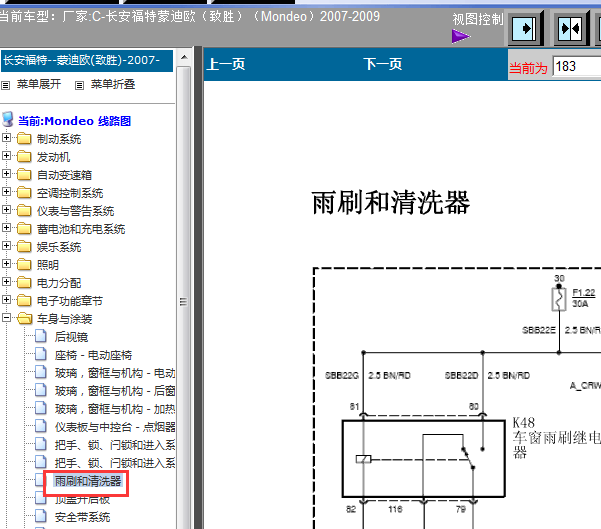
Task: Click the open 车身与涂装 folder icon
Action: [x=25, y=318]
